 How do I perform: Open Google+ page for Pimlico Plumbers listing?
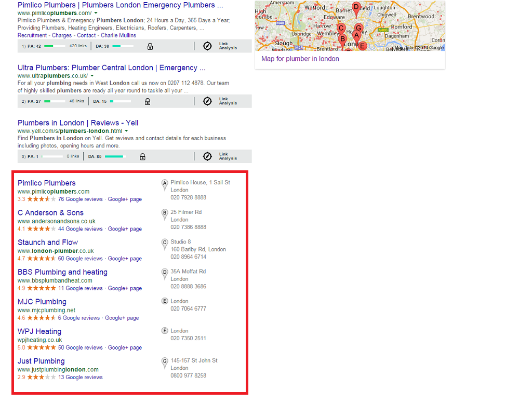coord(125,199)
